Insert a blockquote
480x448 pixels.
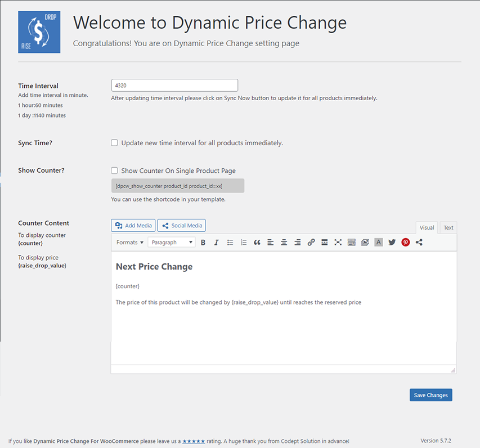[x=257, y=243]
